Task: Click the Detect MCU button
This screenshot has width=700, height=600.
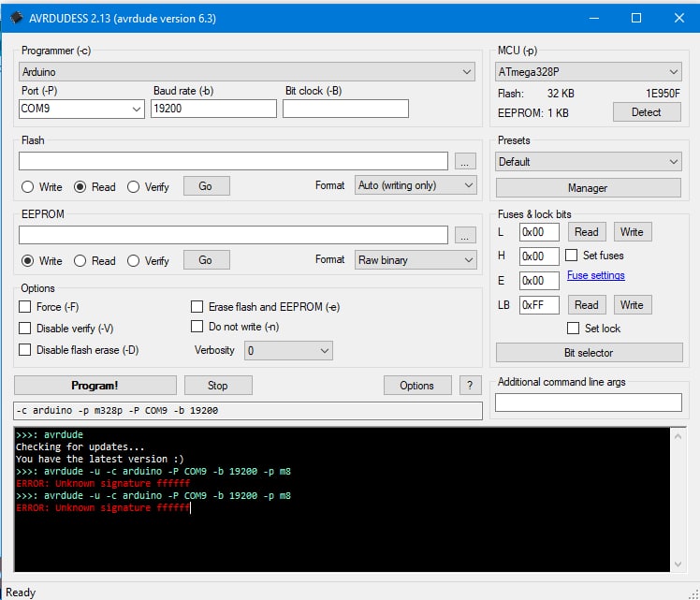Action: [x=647, y=112]
